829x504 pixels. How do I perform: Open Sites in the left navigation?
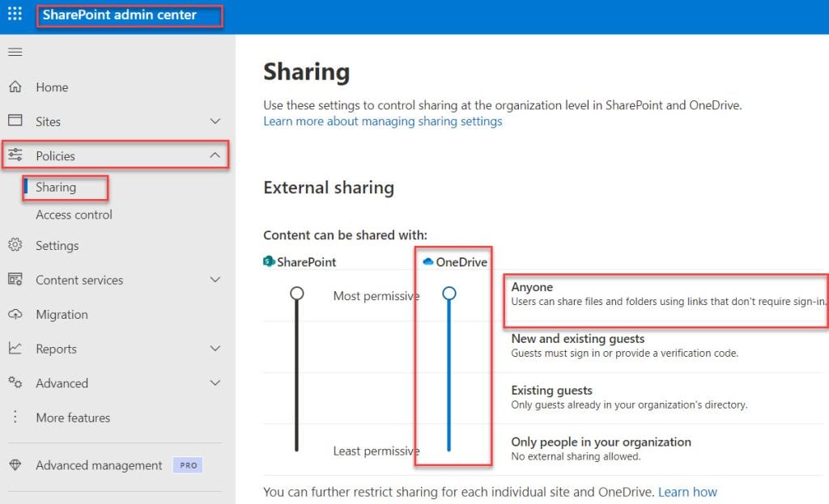click(48, 121)
